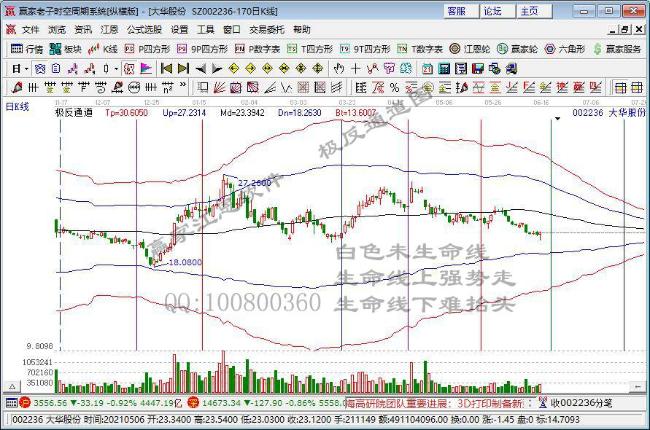Image resolution: width=650 pixels, height=430 pixels.
Task: Open the 板块 sector view
Action: click(x=65, y=49)
